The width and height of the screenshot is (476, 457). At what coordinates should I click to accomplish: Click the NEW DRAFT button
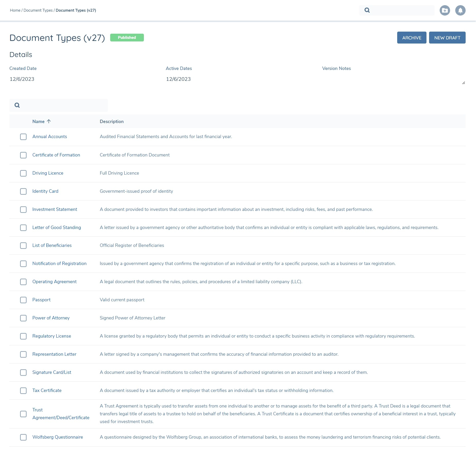pyautogui.click(x=447, y=38)
